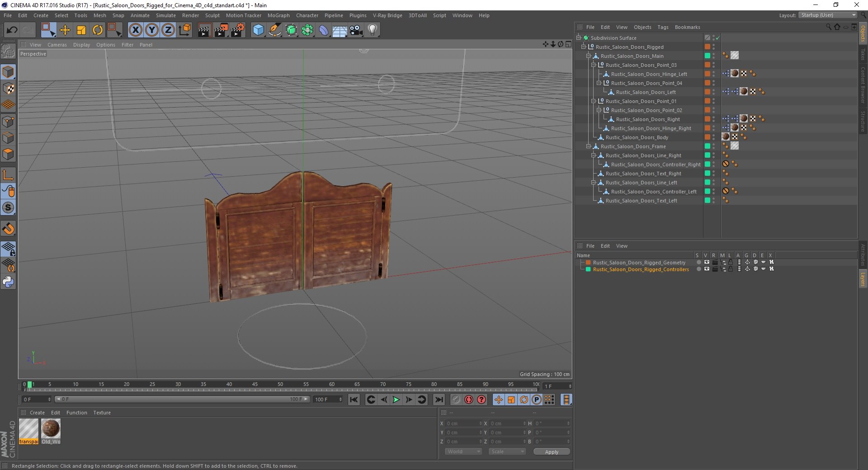Select Old_Wo material thumbnail

coord(51,431)
